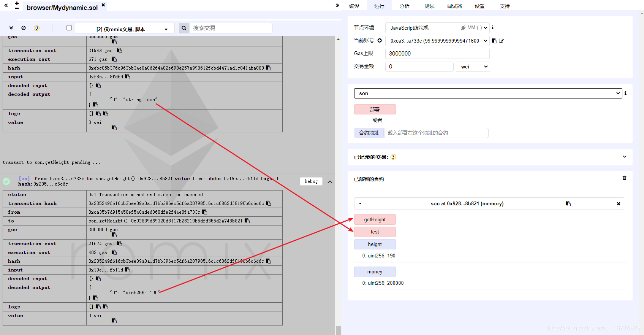Toggle the listen on network checkbox
Viewport: 644px width, 335px height.
point(69,28)
